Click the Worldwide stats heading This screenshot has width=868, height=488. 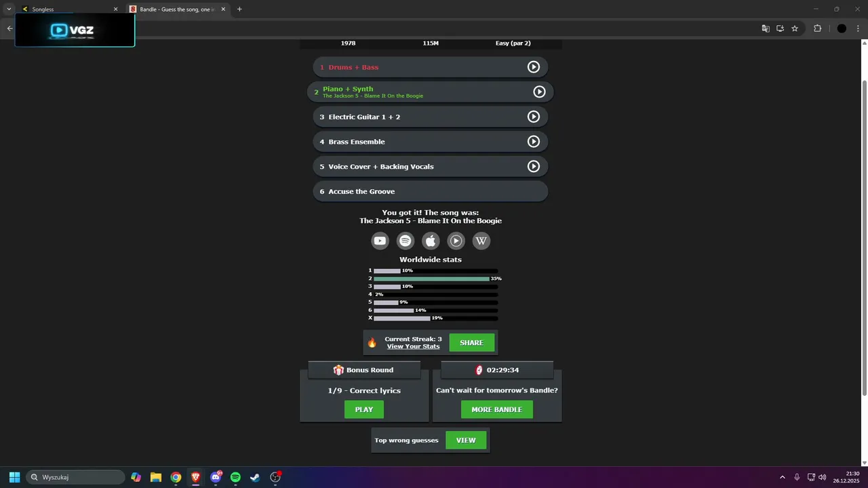[x=431, y=260]
